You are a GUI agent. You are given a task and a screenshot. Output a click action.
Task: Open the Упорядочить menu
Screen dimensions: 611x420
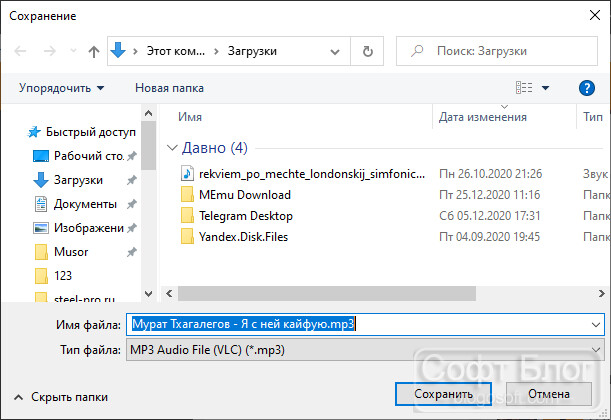[x=62, y=88]
